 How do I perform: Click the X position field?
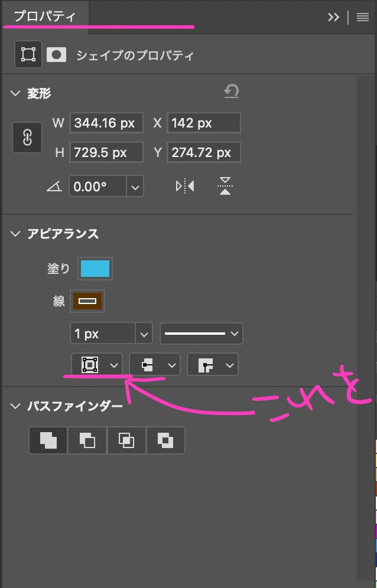[204, 123]
